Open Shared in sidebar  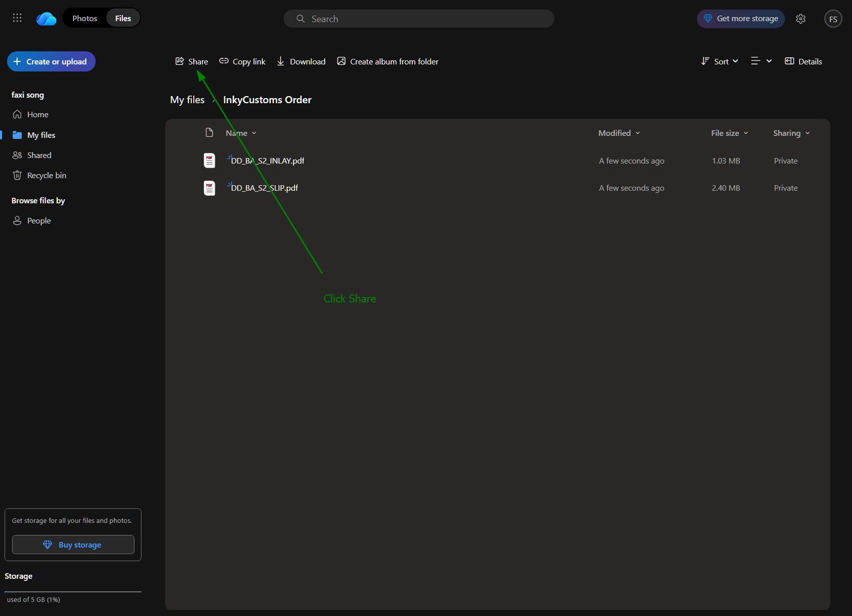coord(39,155)
